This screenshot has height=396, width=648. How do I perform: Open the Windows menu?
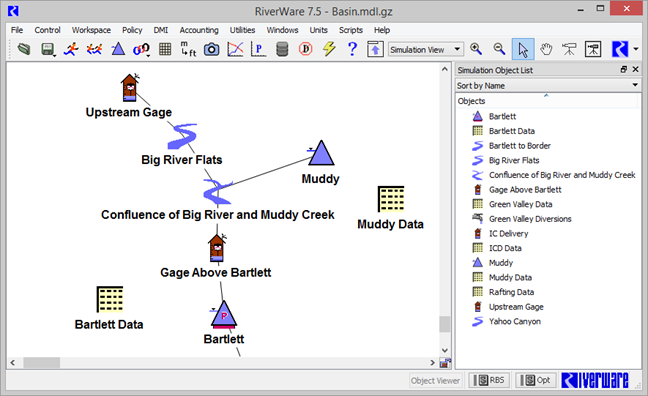[282, 30]
